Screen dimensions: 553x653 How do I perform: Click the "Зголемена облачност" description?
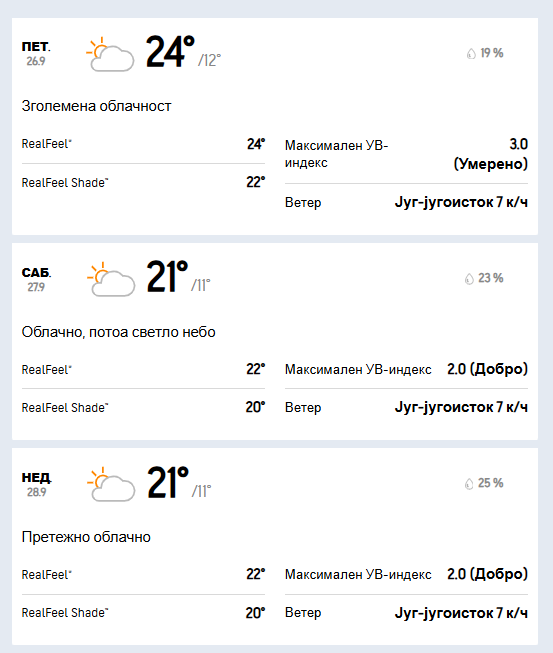[x=96, y=106]
